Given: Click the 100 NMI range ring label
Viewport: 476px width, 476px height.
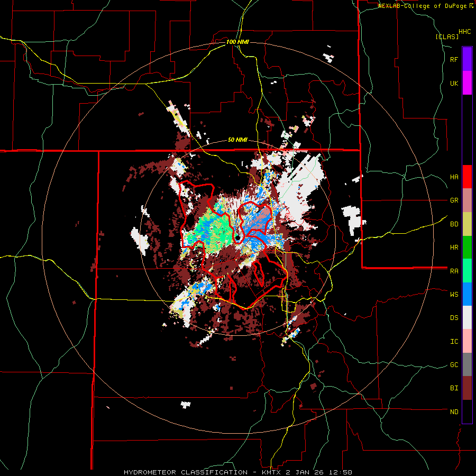Looking at the screenshot, I should tap(237, 42).
